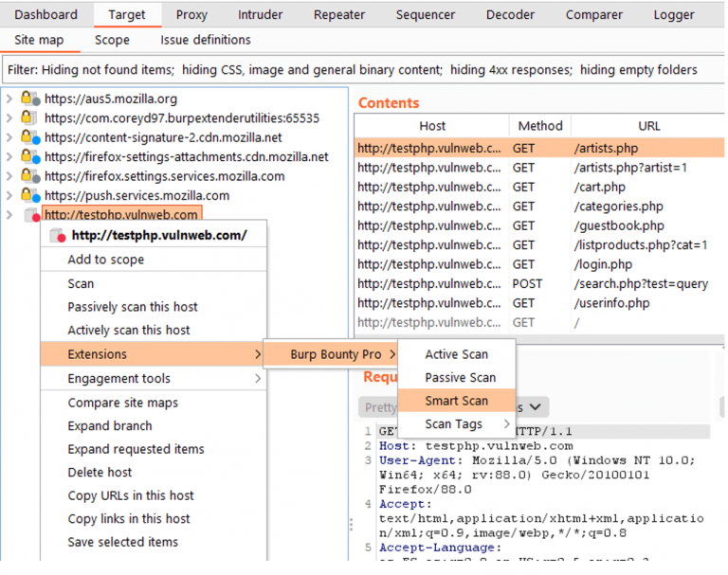Click the Pretty view button
Screen dimensions: 728x575
click(379, 407)
